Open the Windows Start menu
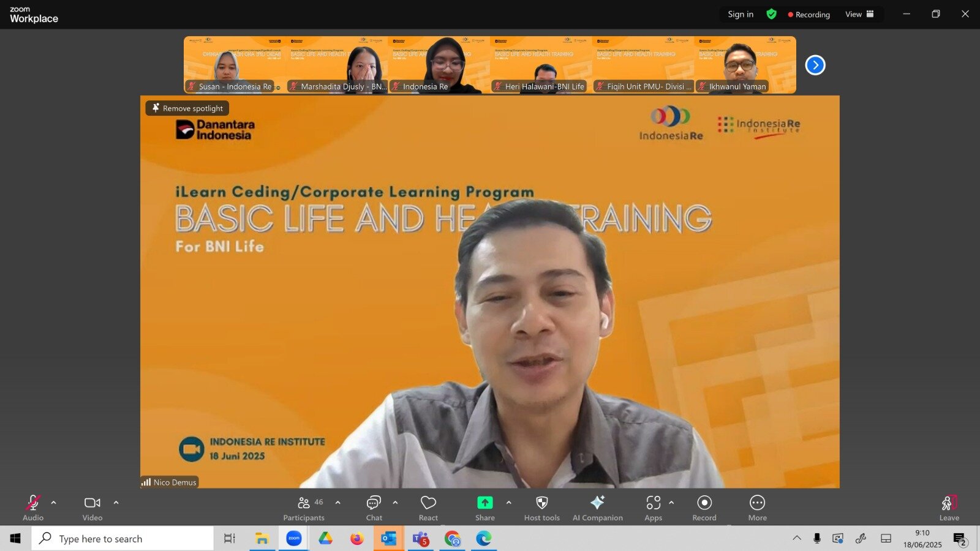 point(15,539)
